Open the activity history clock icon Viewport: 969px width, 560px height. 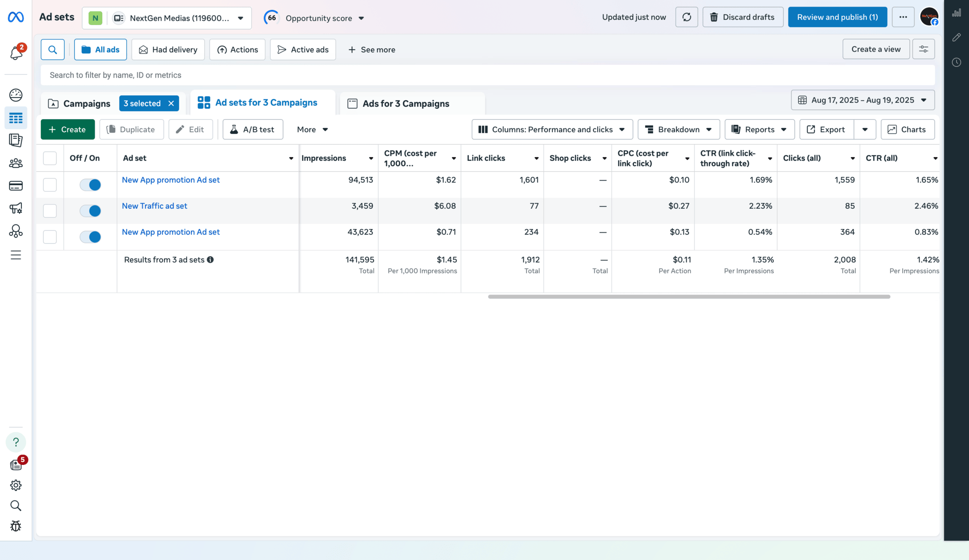click(x=956, y=62)
